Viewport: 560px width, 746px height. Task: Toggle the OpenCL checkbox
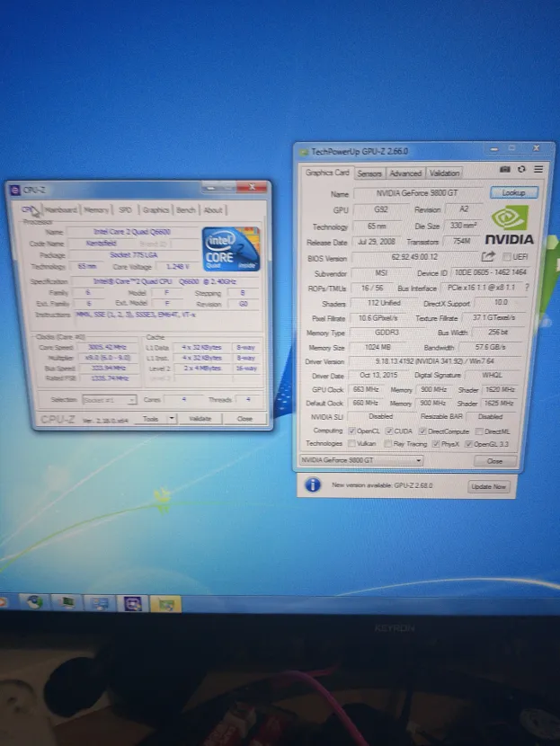(351, 431)
